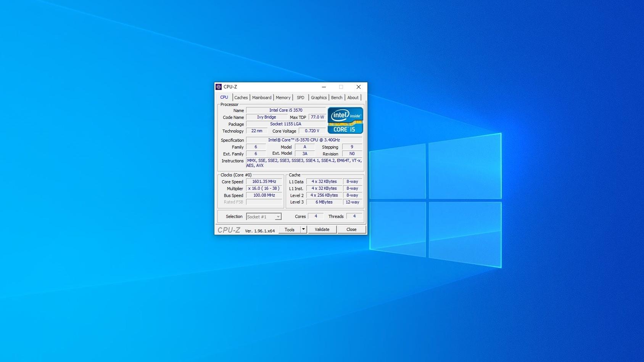
Task: Open the Mainboard tab
Action: pos(262,98)
